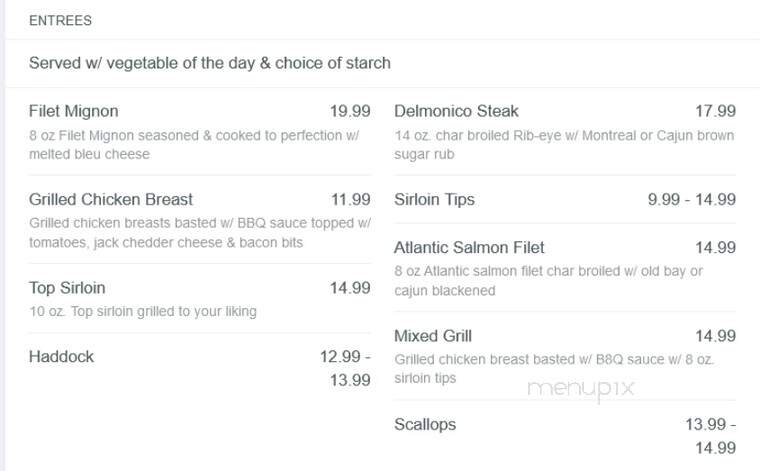Click the Atlantic Salmon Filet title

click(469, 247)
